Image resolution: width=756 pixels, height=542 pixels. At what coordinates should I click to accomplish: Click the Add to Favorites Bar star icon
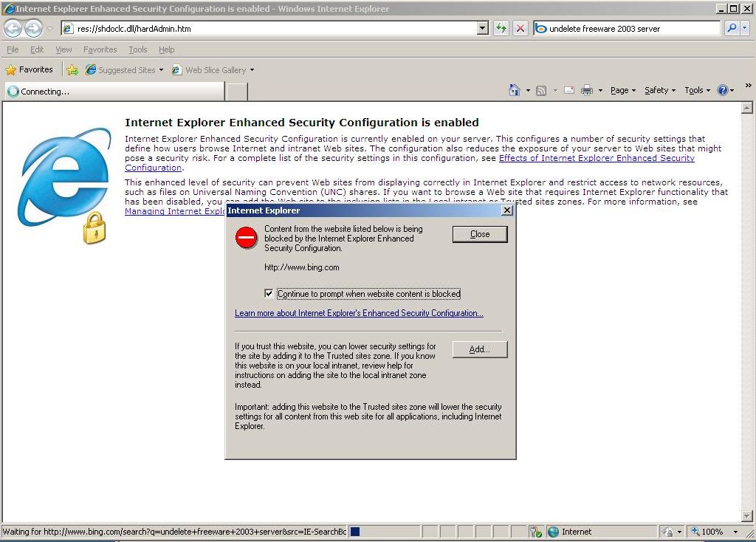pyautogui.click(x=72, y=70)
